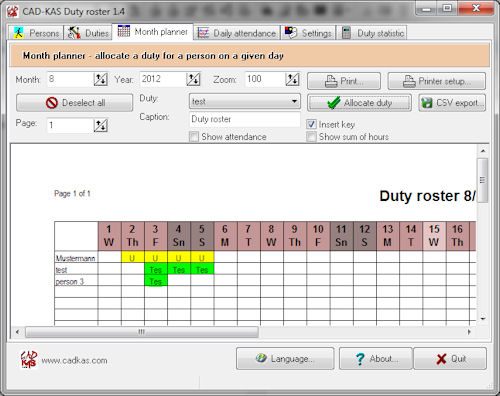
Task: Select day 1 W column header
Action: coord(110,236)
